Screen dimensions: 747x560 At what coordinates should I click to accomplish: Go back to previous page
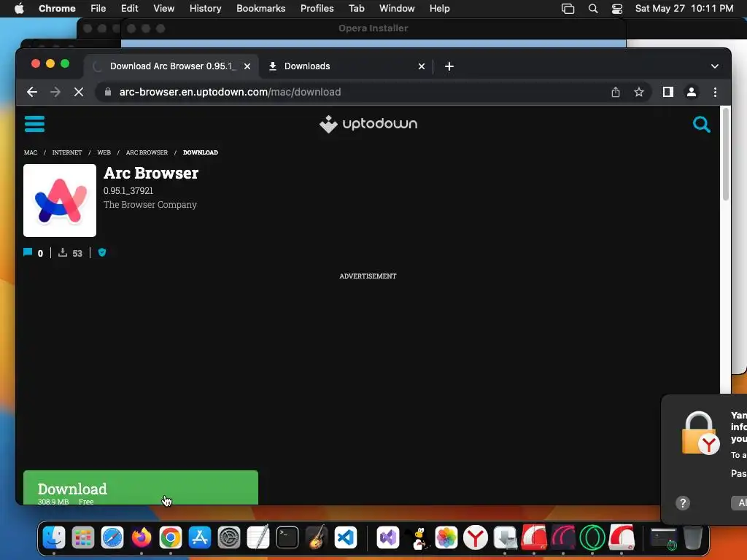[32, 92]
